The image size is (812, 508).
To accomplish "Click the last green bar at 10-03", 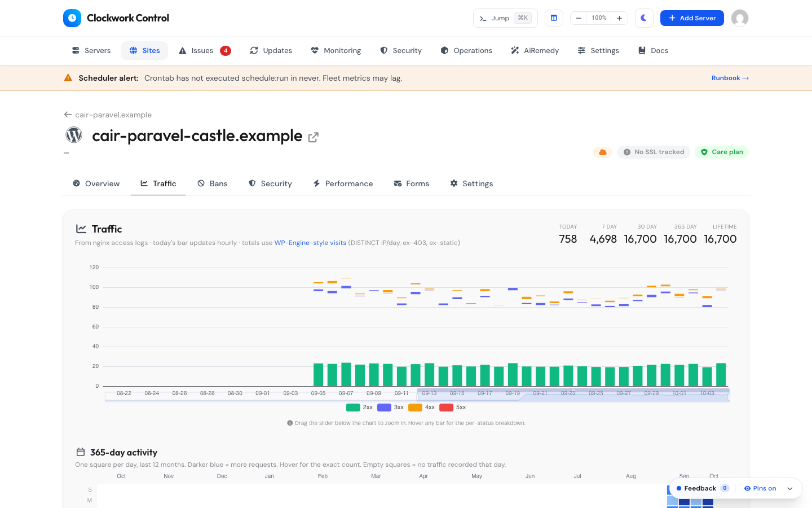I will click(721, 375).
